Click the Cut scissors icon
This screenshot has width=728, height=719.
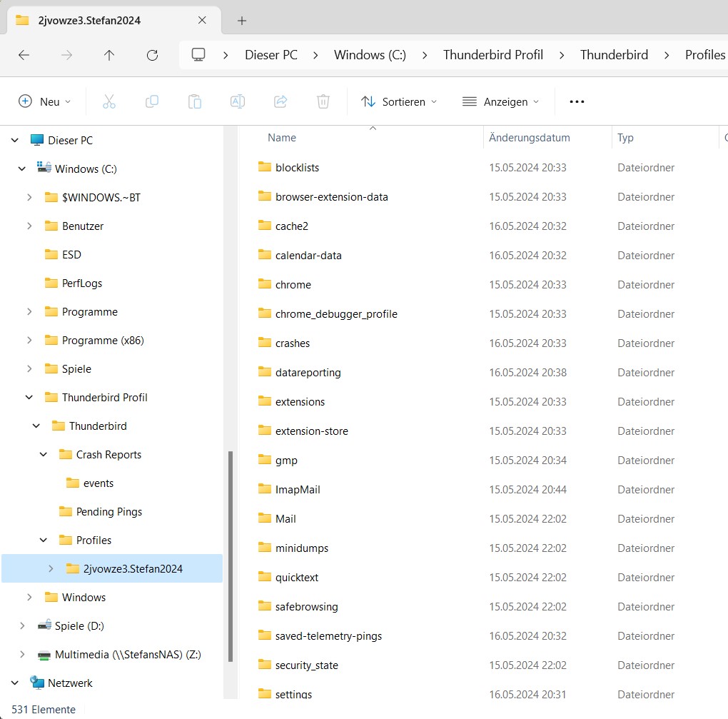tap(108, 101)
